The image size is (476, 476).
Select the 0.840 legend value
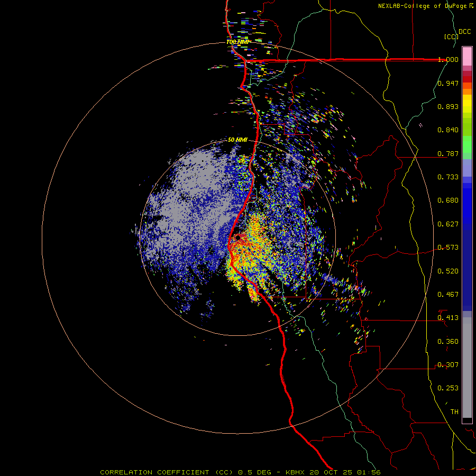pos(448,130)
